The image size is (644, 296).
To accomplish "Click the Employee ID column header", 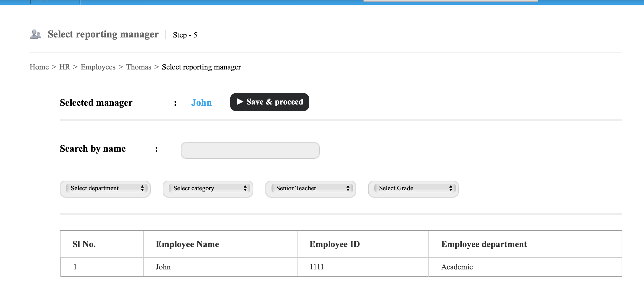I will [x=335, y=244].
